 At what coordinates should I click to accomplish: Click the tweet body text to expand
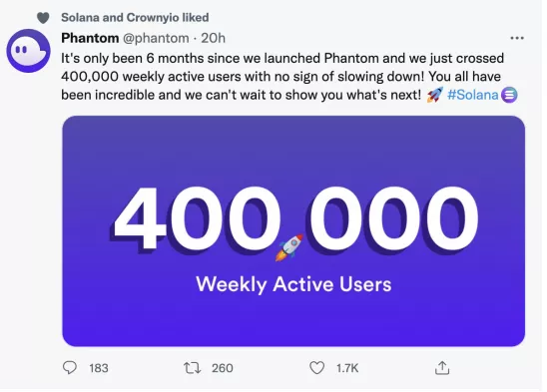pyautogui.click(x=282, y=77)
